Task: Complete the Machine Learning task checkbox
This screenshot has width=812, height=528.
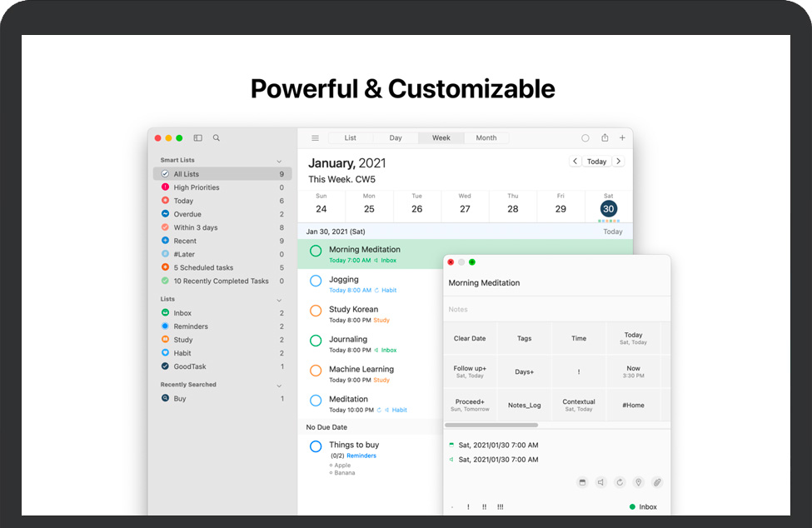Action: (316, 371)
